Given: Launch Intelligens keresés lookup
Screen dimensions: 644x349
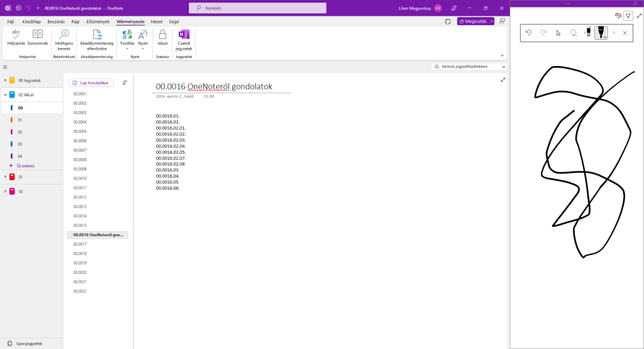Looking at the screenshot, I should (x=64, y=39).
